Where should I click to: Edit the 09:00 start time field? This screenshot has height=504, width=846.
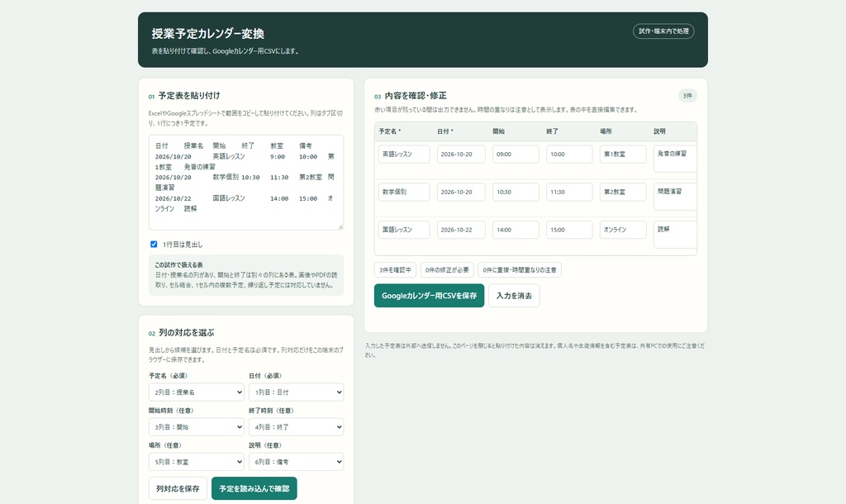[x=516, y=155]
